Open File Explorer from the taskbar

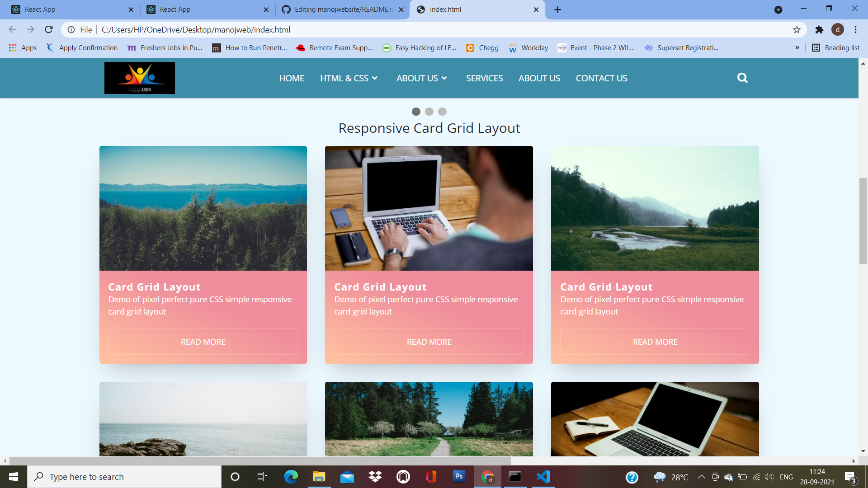click(x=319, y=477)
